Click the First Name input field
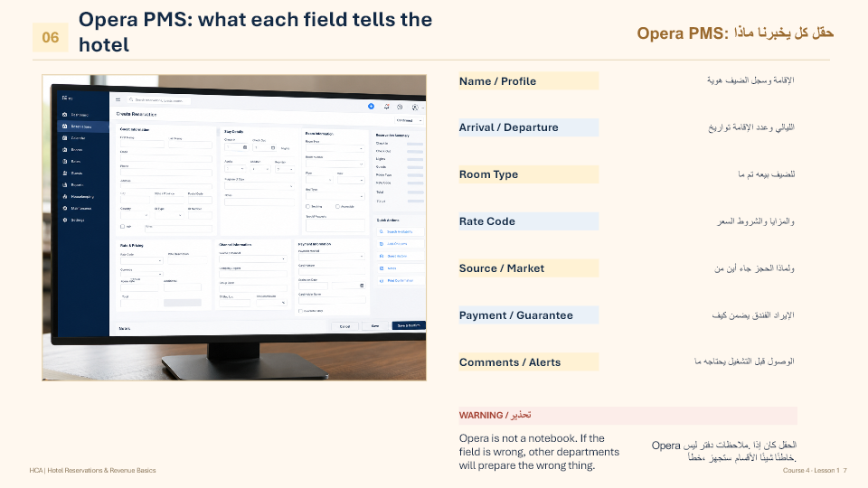This screenshot has width=868, height=488. pyautogui.click(x=142, y=145)
